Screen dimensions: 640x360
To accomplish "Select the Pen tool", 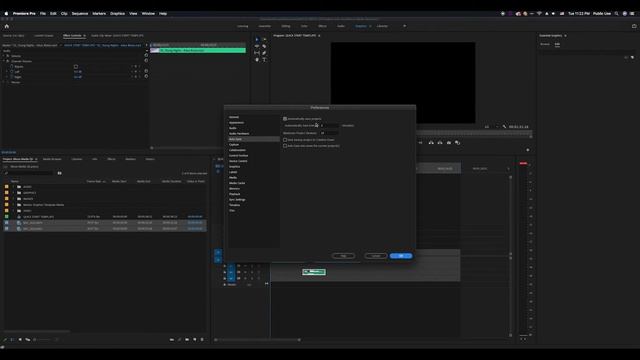I will click(x=264, y=53).
